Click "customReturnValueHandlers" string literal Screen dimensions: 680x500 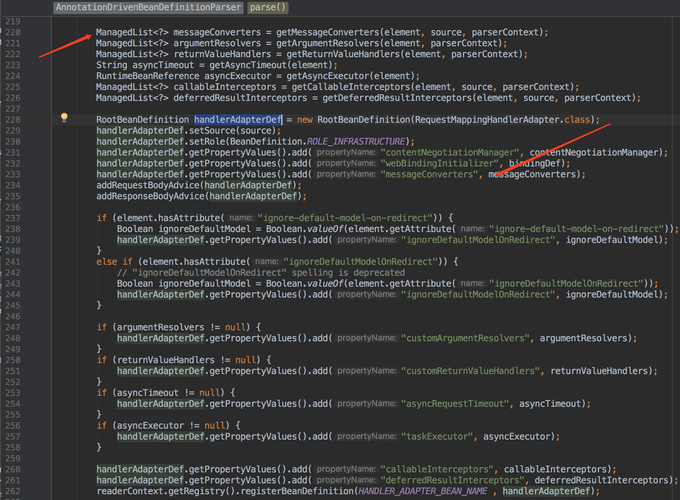471,371
